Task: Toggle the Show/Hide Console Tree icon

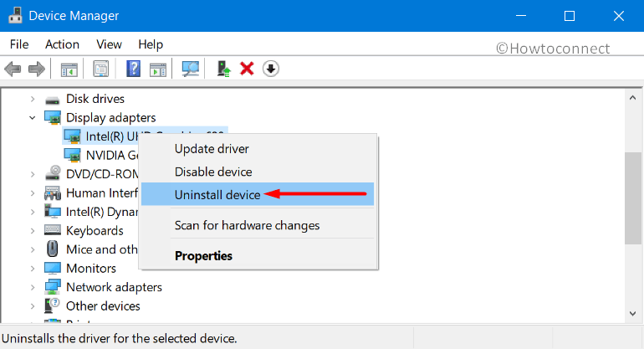Action: tap(69, 69)
